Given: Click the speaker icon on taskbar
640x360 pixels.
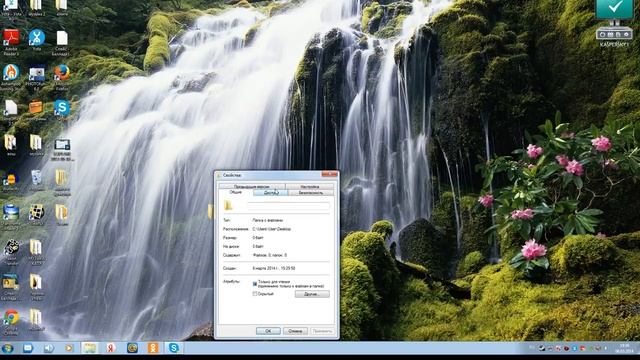Looking at the screenshot, I should pos(49,348).
